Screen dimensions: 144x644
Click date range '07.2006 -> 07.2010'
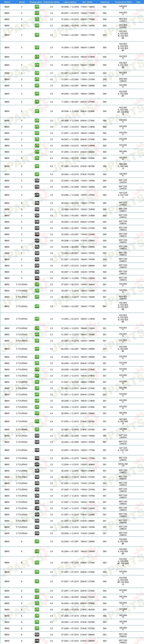point(70,628)
